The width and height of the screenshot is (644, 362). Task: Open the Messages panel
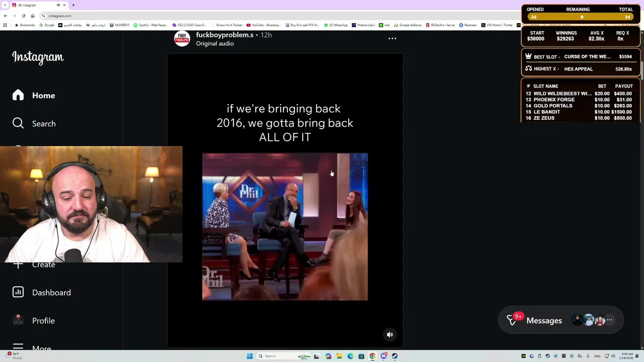click(561, 320)
